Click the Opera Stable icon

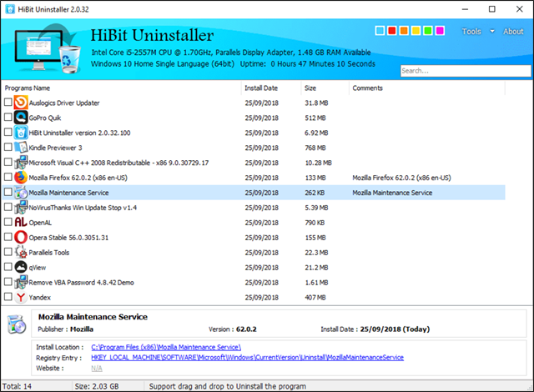(21, 237)
